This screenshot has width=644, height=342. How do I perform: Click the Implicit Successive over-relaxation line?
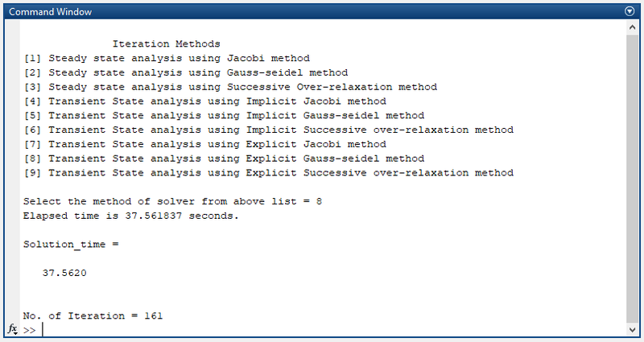tap(268, 130)
